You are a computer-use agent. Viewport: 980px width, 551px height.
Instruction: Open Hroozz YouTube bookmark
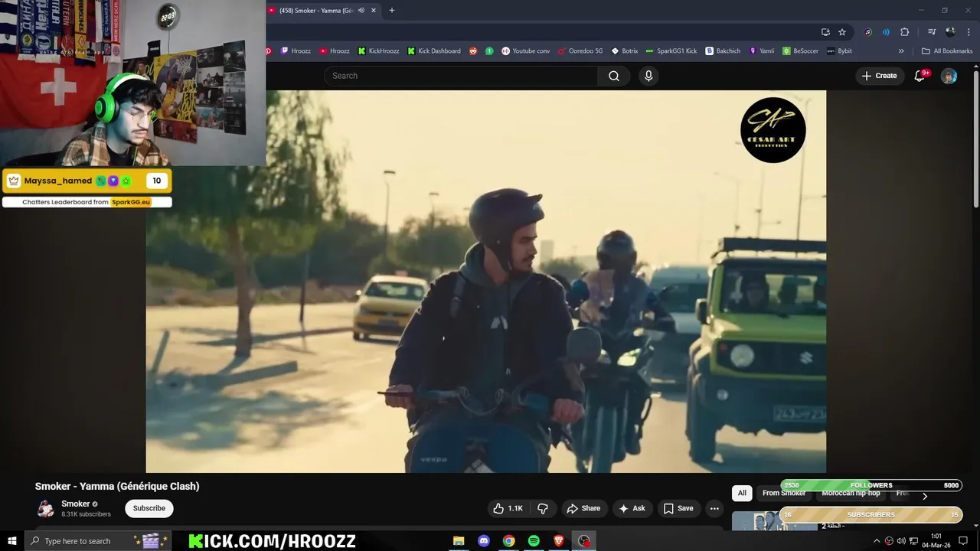(335, 51)
